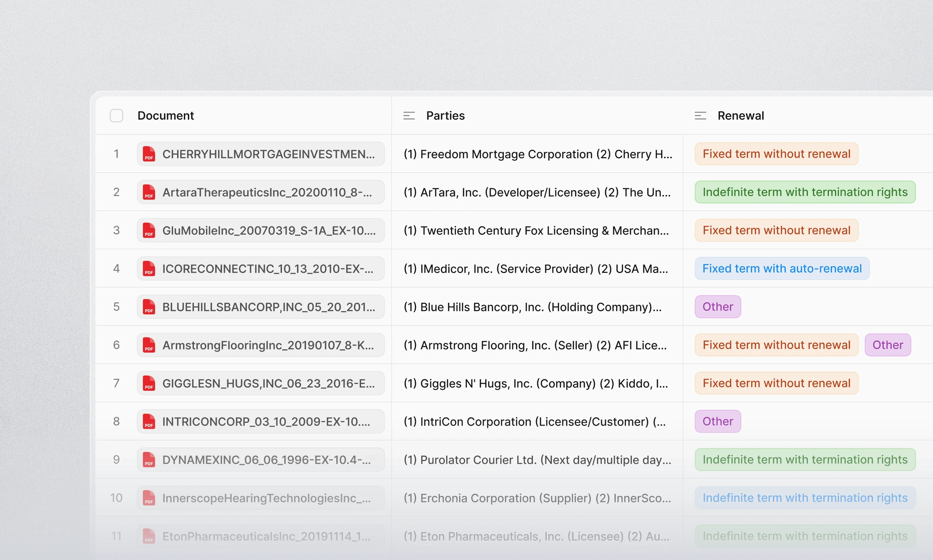The image size is (933, 560).
Task: Click PDF icon for ICORECONNECTINC document
Action: coord(149,269)
